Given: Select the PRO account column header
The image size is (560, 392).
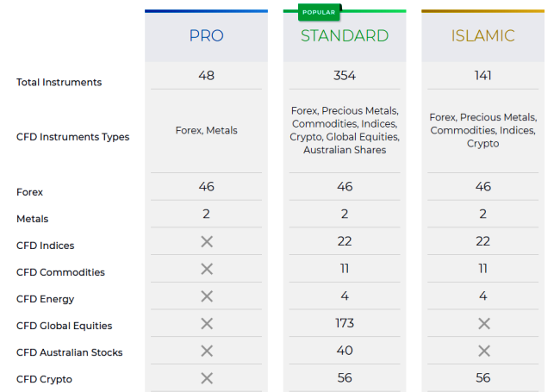Looking at the screenshot, I should (x=206, y=36).
